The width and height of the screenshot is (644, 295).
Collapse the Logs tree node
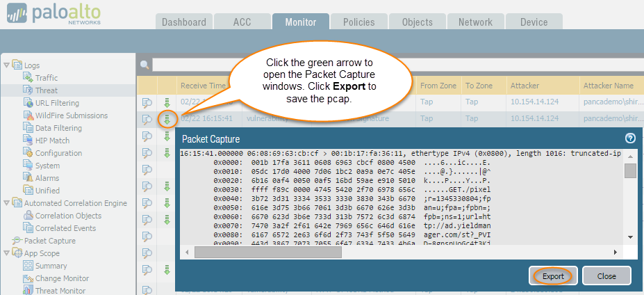pyautogui.click(x=6, y=65)
